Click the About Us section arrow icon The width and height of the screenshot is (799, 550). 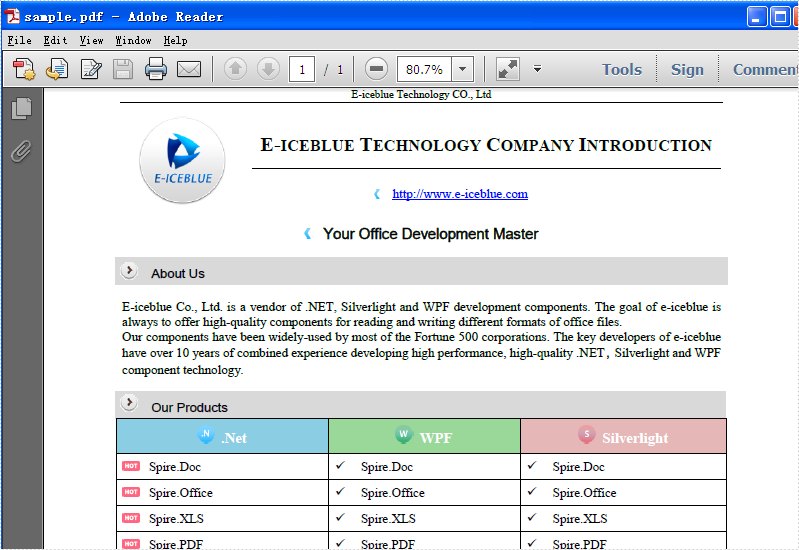point(129,271)
